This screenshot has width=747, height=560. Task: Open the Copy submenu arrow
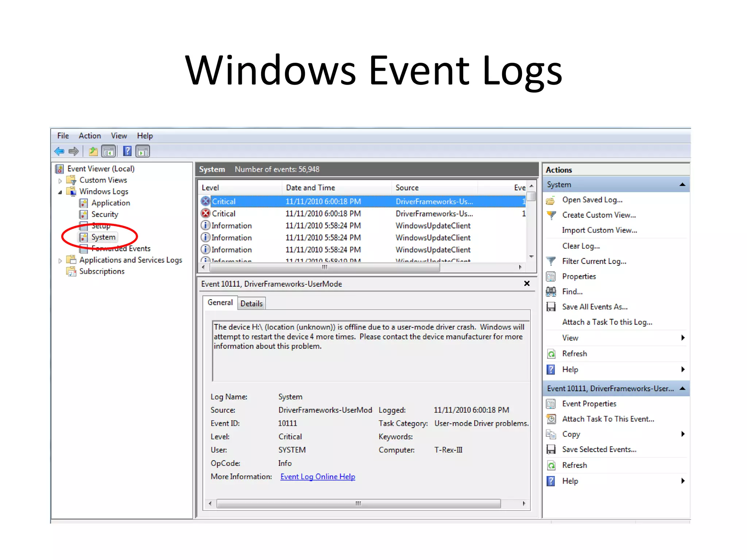[x=683, y=434]
